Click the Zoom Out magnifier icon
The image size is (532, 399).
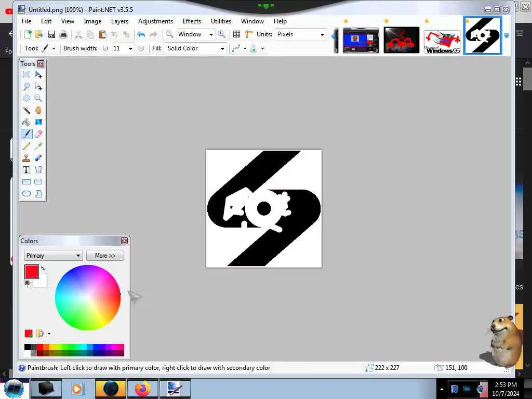169,34
